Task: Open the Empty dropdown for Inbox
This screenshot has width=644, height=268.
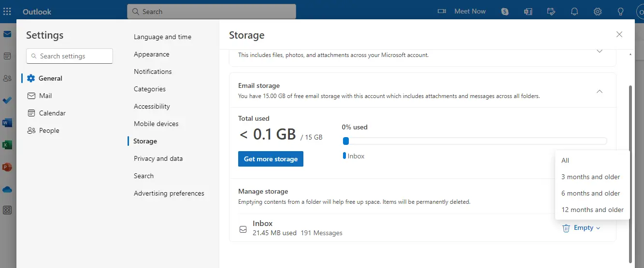Action: [x=582, y=228]
